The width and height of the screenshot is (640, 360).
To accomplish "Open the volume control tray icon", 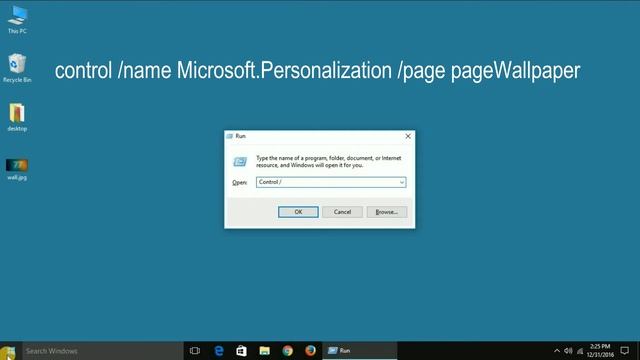I will 568,351.
